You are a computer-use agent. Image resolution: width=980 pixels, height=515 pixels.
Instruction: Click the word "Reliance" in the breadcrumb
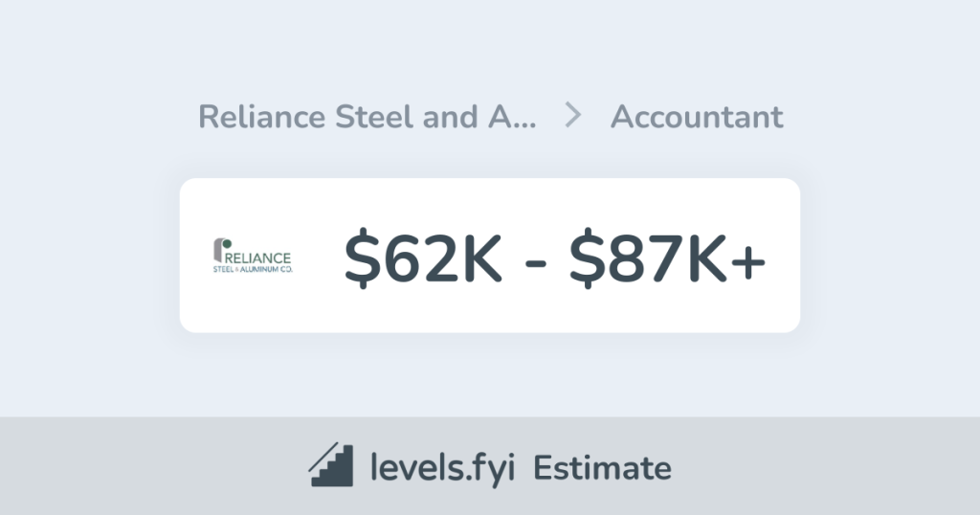259,117
